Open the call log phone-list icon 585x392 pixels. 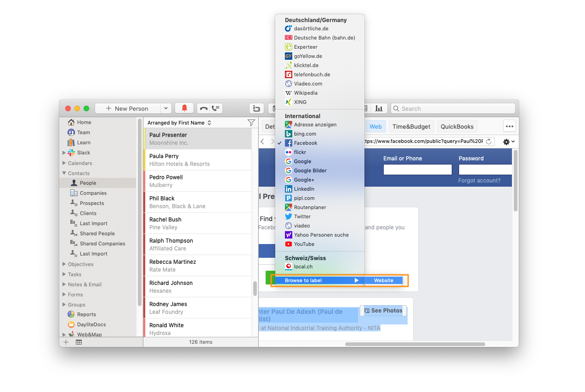(x=216, y=108)
